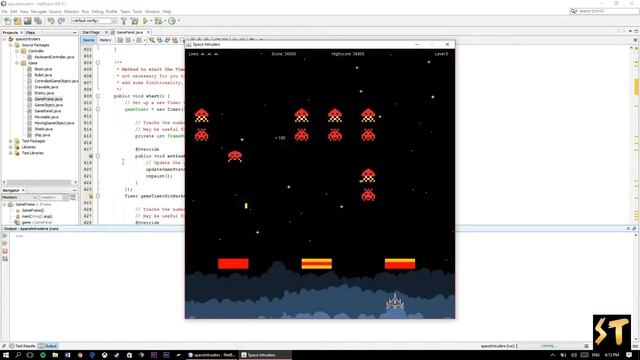Expand the Test Packages node
The width and height of the screenshot is (640, 360).
pyautogui.click(x=11, y=141)
